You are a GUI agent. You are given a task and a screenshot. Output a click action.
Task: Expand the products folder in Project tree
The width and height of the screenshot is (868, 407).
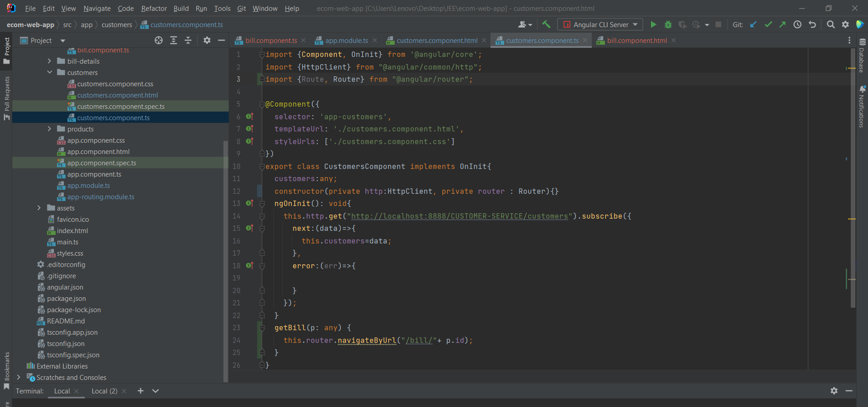point(49,129)
